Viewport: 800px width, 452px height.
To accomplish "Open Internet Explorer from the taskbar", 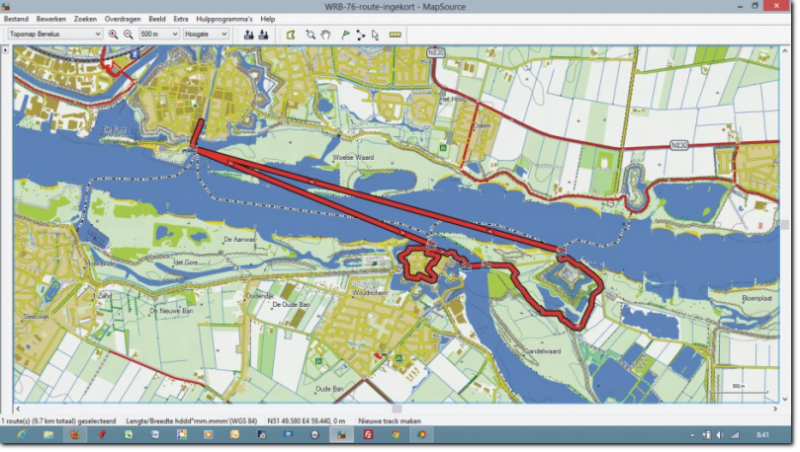I will (x=20, y=436).
